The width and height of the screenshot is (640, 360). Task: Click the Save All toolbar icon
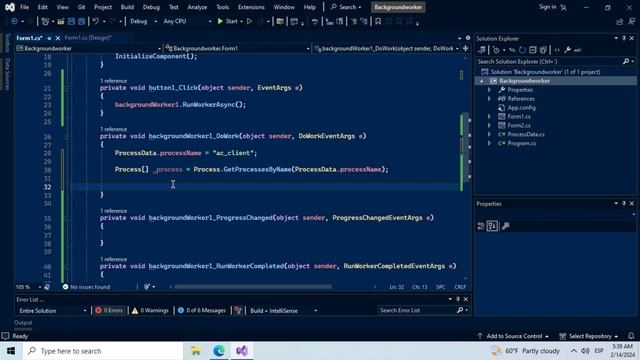point(81,21)
